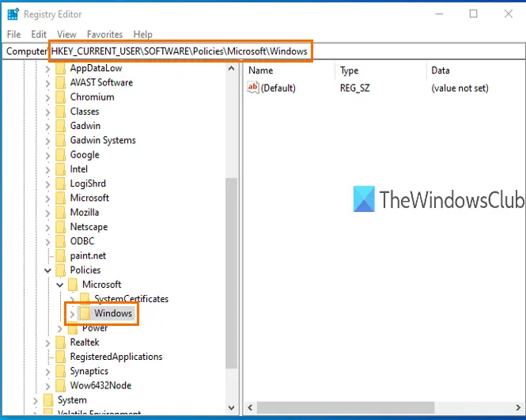Click the Chromium folder icon
The image size is (526, 420).
60,97
